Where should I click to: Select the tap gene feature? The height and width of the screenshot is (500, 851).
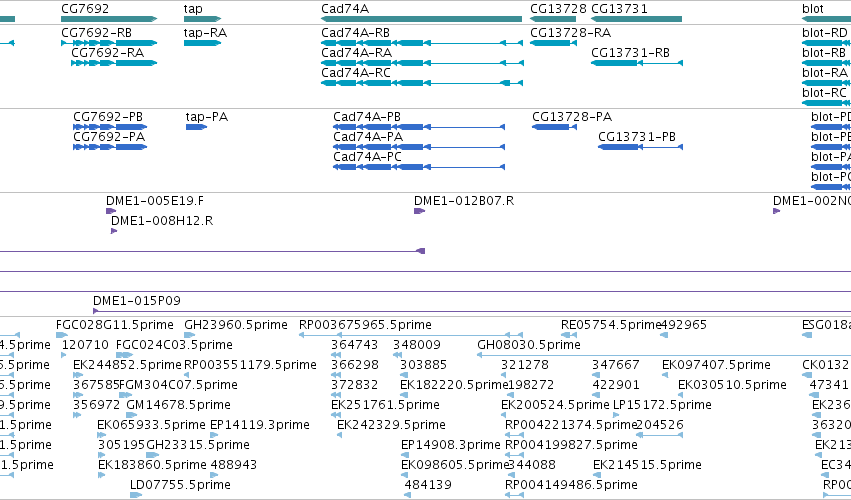[x=202, y=19]
